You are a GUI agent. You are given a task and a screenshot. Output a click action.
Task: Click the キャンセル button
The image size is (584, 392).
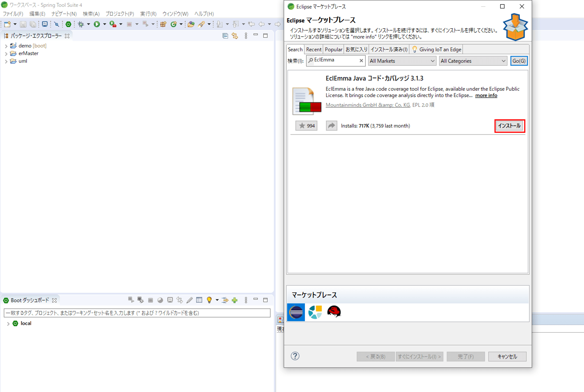(x=507, y=357)
